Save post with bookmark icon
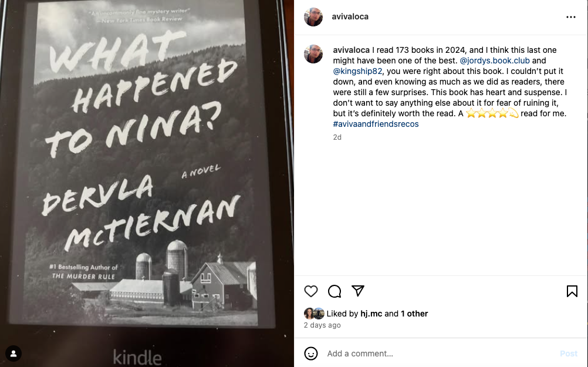This screenshot has height=367, width=588. (x=572, y=291)
